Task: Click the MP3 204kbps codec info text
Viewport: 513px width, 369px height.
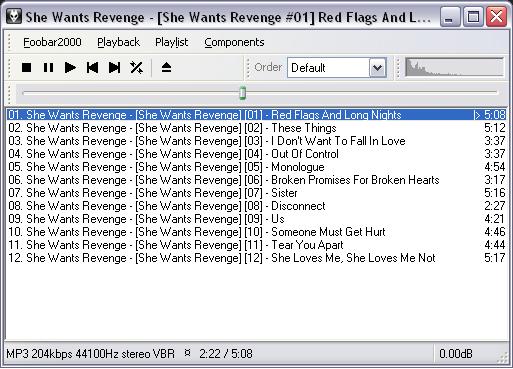Action: 90,354
